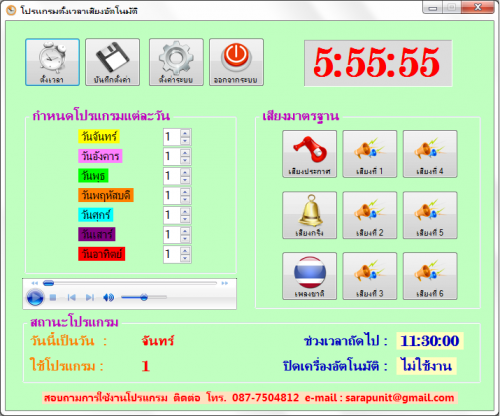This screenshot has height=416, width=500.
Task: Increase Monday program number
Action: click(x=185, y=133)
